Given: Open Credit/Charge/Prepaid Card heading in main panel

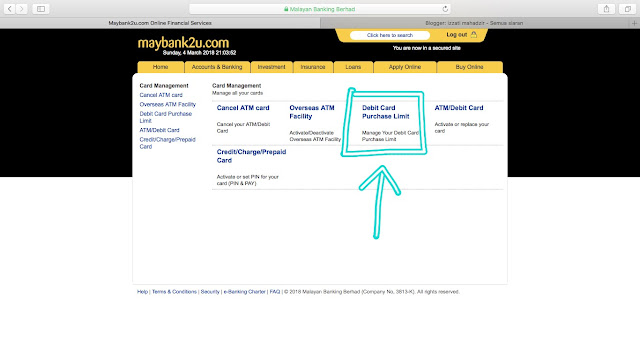Looking at the screenshot, I should pyautogui.click(x=251, y=156).
